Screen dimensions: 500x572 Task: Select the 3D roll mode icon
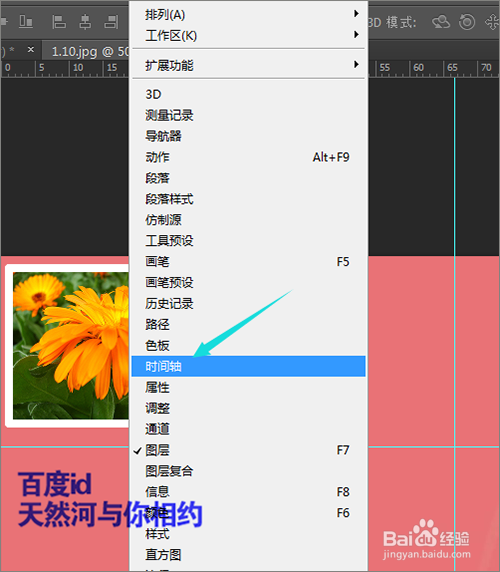click(x=467, y=22)
